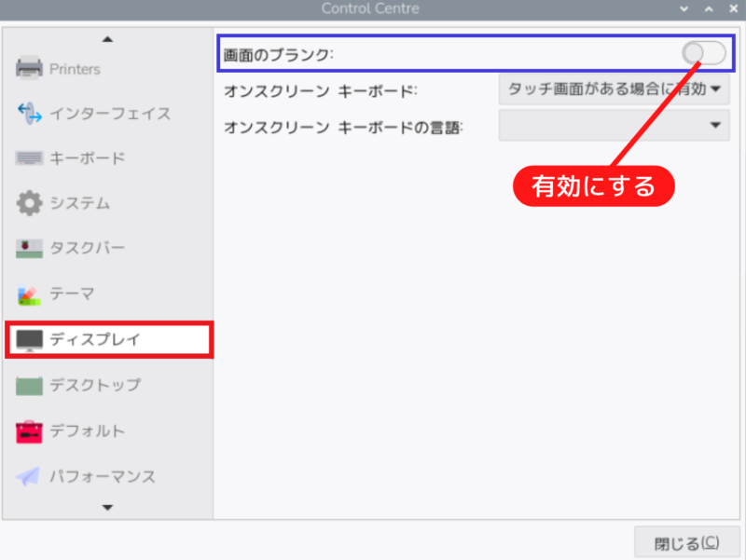This screenshot has width=746, height=560.
Task: Click the タスクバー sidebar icon
Action: [x=30, y=249]
